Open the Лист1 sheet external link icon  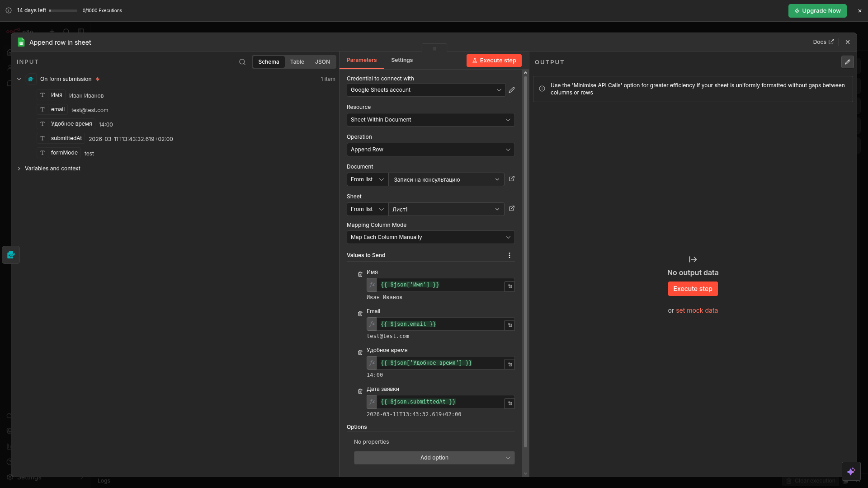pos(512,209)
